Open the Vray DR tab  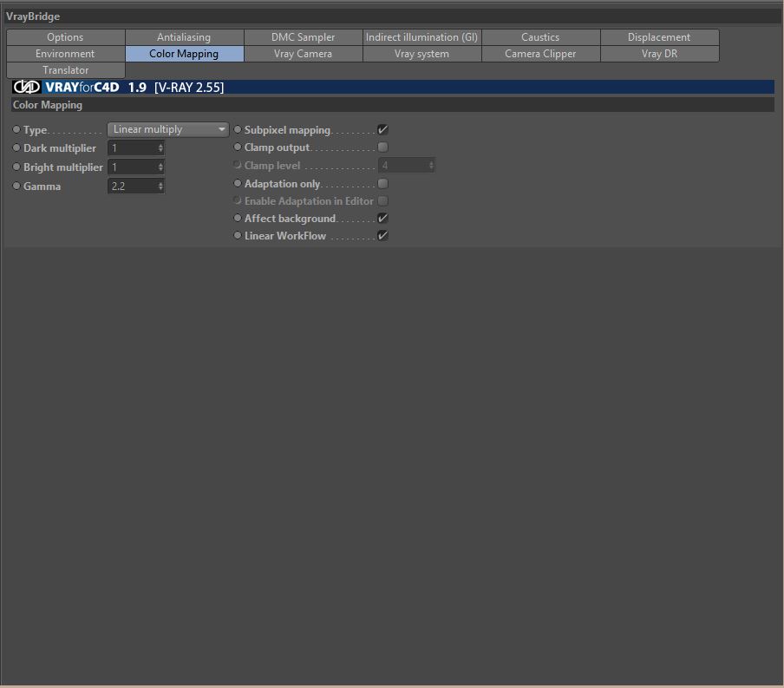click(x=659, y=54)
